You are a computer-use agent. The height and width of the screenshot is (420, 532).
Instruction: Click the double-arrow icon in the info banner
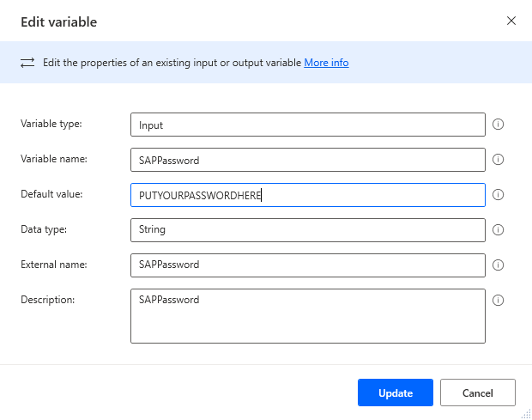click(27, 63)
